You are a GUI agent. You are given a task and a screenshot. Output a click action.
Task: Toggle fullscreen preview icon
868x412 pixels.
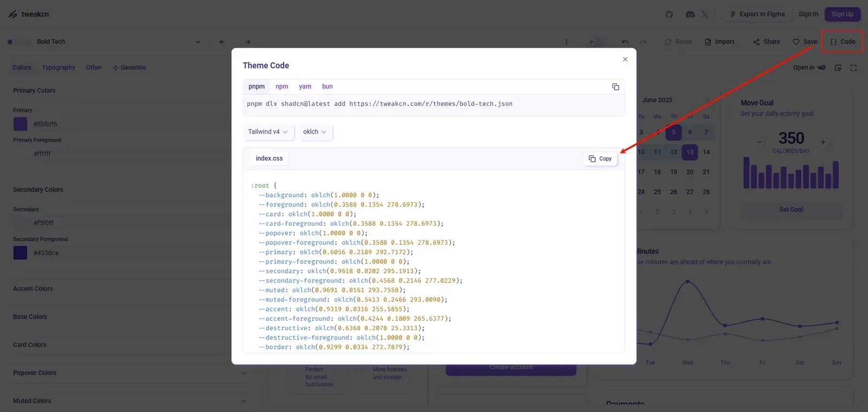coord(853,68)
